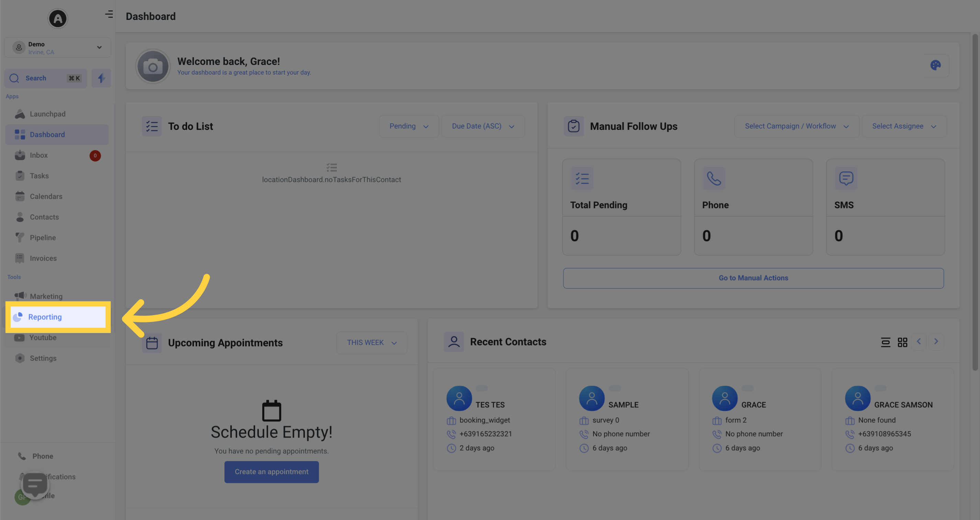This screenshot has height=520, width=980.
Task: Click the Manual Follow Ups icon
Action: pyautogui.click(x=573, y=126)
